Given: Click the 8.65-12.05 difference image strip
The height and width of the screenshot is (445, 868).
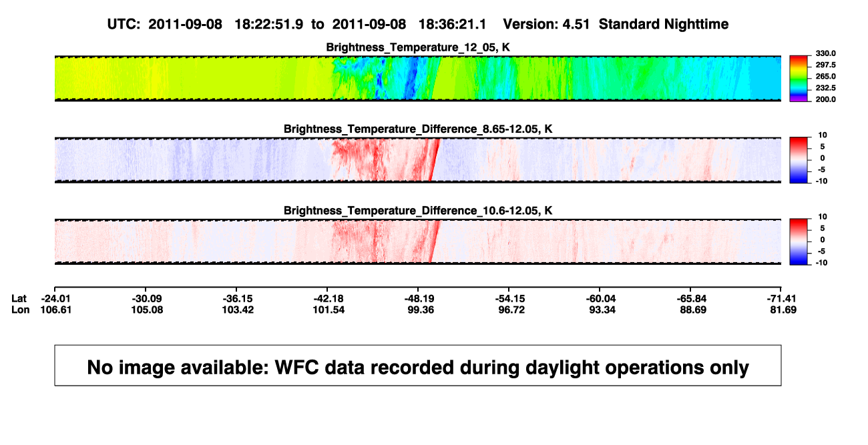Looking at the screenshot, I should (418, 160).
